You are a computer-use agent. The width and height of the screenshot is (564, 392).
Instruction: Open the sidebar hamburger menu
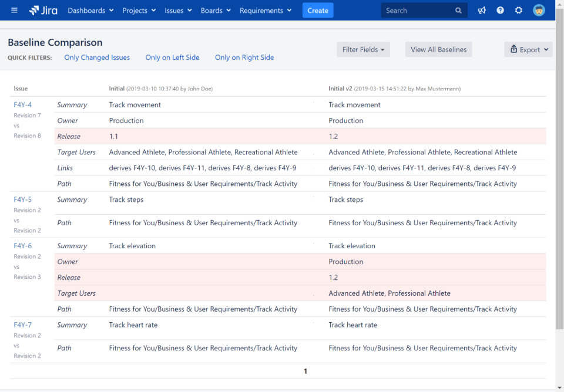(14, 10)
